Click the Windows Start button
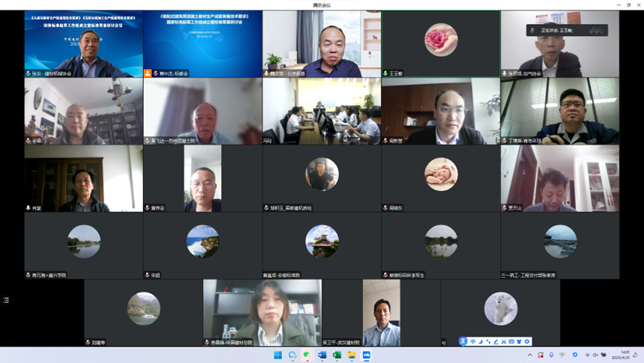The width and height of the screenshot is (644, 363). [278, 356]
